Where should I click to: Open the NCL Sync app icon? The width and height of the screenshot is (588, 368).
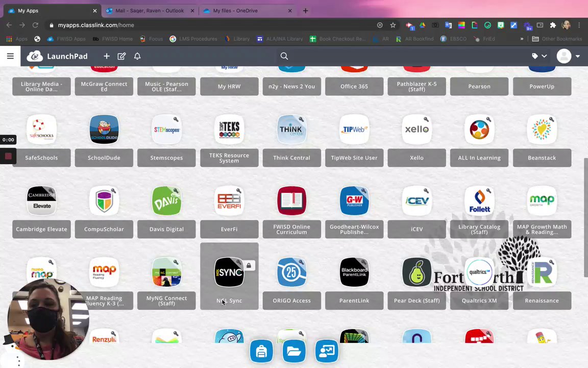click(x=229, y=272)
